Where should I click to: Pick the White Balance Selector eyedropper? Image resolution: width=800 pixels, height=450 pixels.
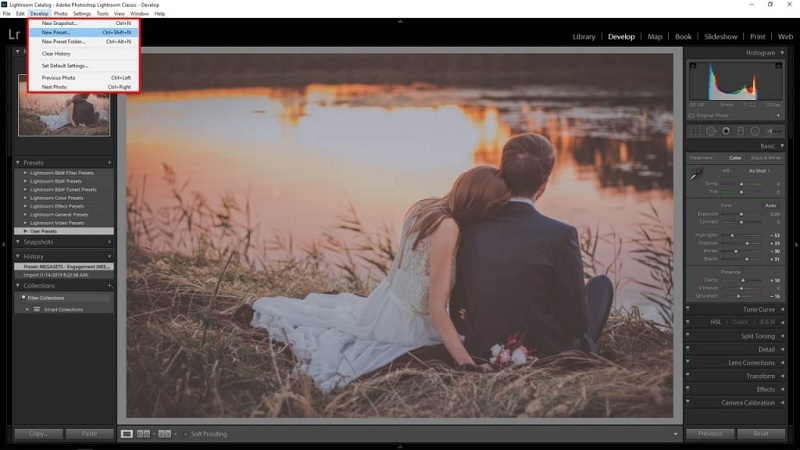(x=696, y=174)
